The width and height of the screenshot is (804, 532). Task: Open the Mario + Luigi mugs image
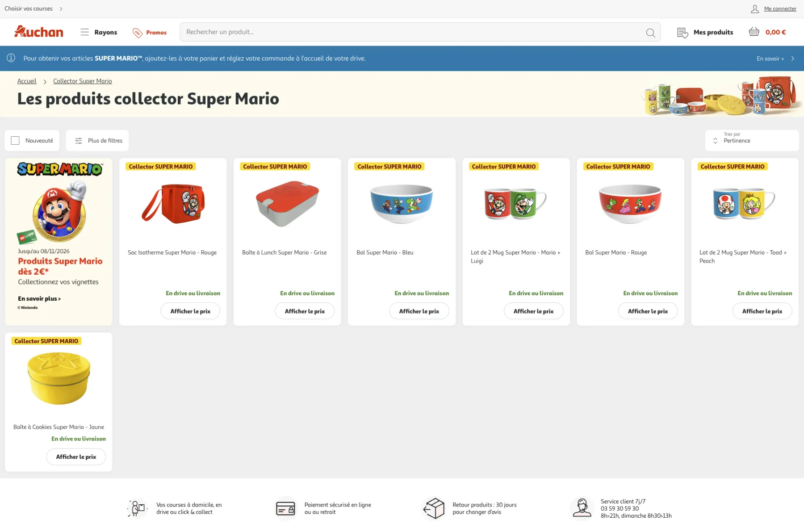click(516, 203)
